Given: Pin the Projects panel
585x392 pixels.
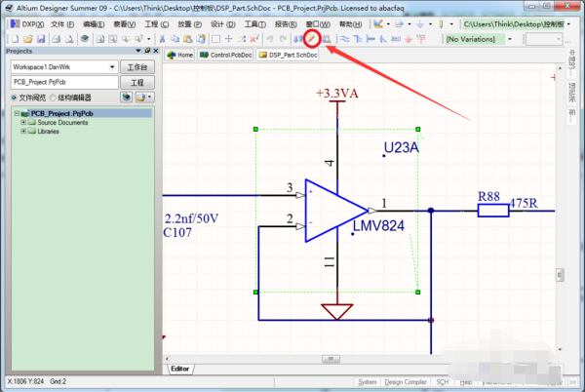Looking at the screenshot, I should coord(147,51).
